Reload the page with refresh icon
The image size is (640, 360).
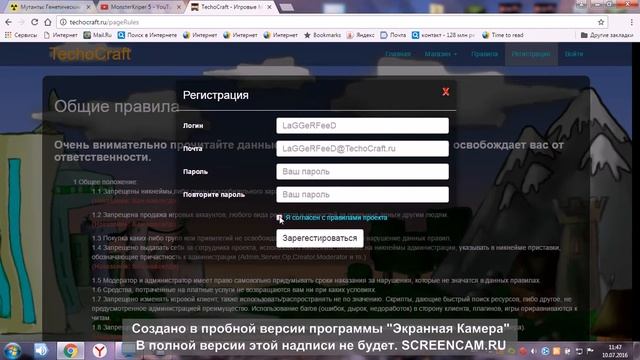pos(35,22)
